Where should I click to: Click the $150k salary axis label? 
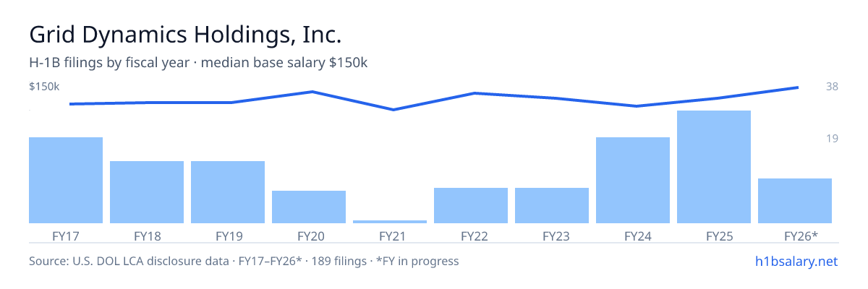click(44, 87)
